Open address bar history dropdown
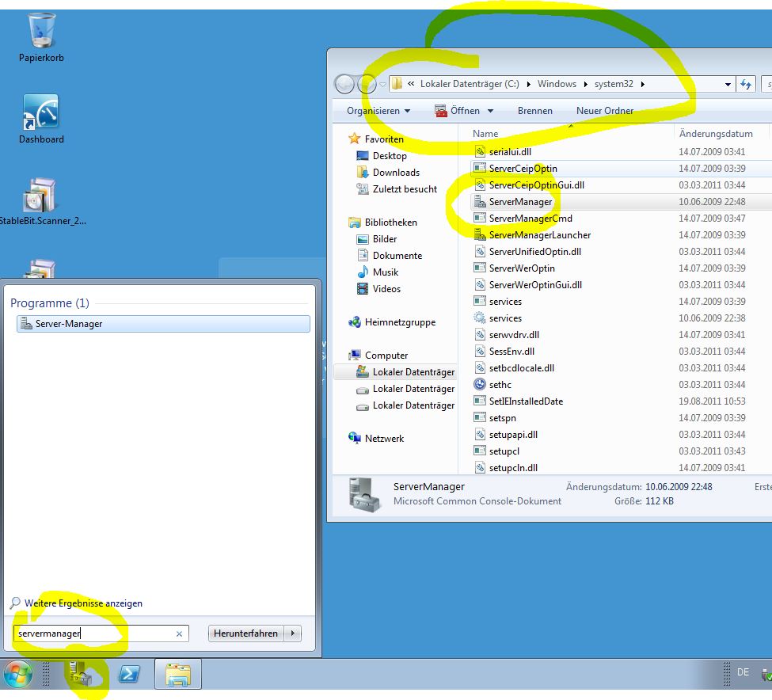The image size is (772, 700). [728, 85]
